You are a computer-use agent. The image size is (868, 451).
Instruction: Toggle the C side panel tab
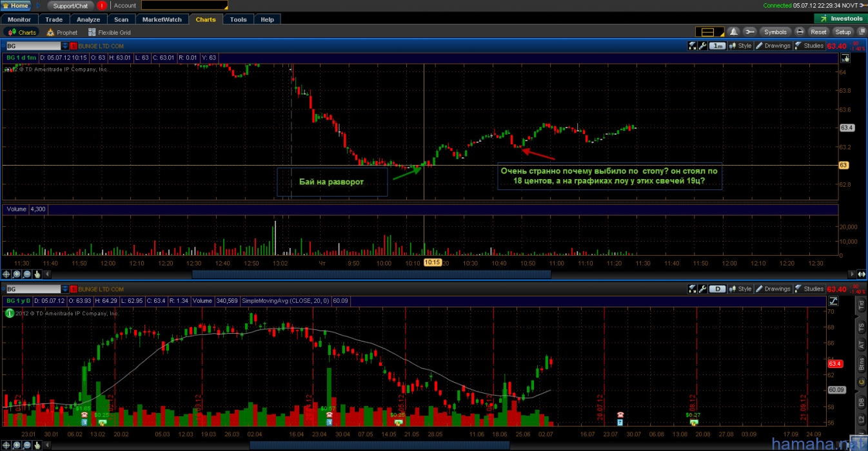[861, 383]
